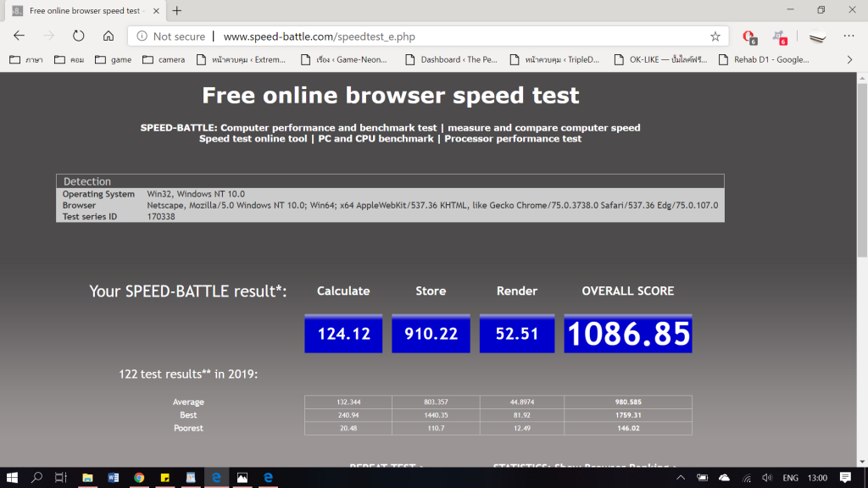Screen dimensions: 868x488
Task: Click the Average Calculate value 132.344
Action: tap(348, 402)
